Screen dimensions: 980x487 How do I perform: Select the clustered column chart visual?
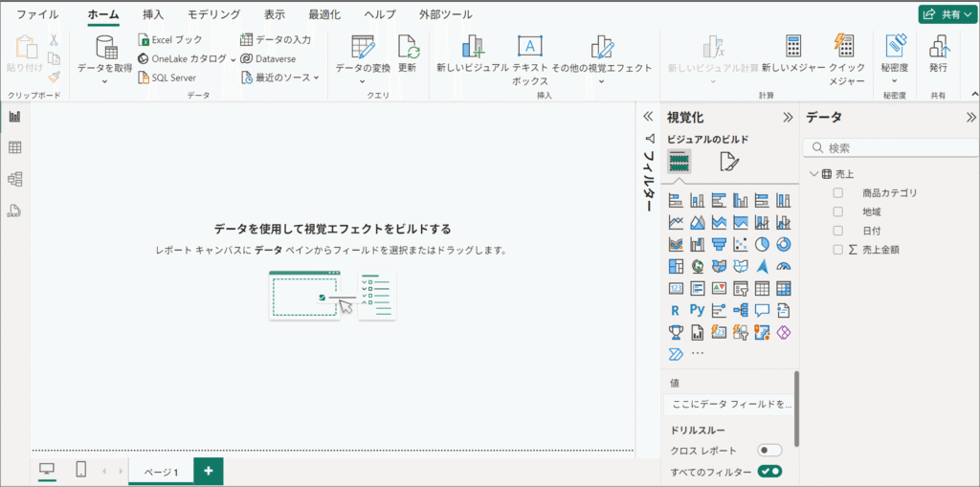click(741, 201)
